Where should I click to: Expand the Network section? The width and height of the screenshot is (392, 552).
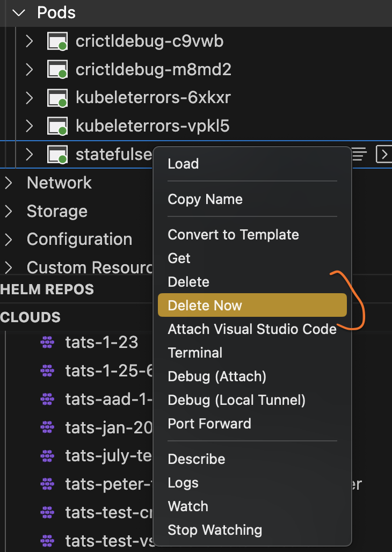pos(8,183)
